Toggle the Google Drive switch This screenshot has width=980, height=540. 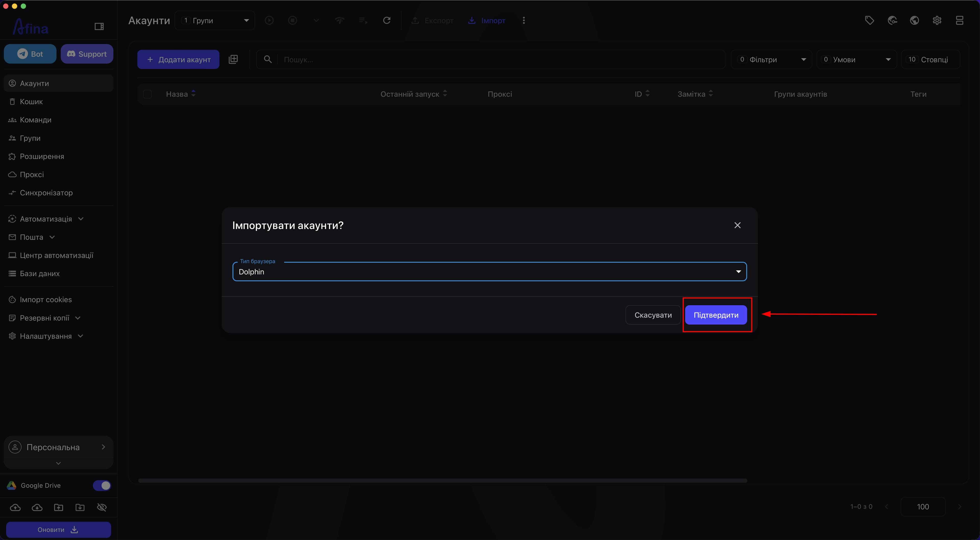pos(102,486)
